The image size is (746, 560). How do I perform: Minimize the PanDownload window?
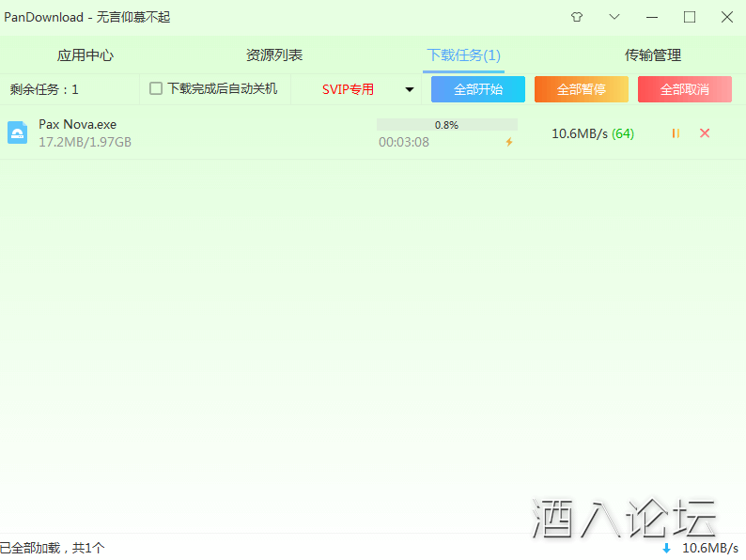652,17
